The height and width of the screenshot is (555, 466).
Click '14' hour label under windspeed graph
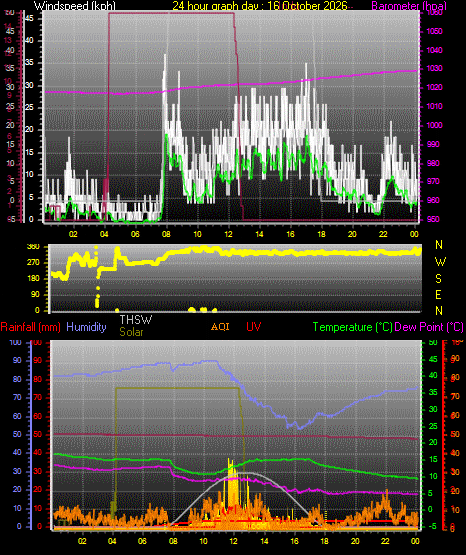click(259, 234)
